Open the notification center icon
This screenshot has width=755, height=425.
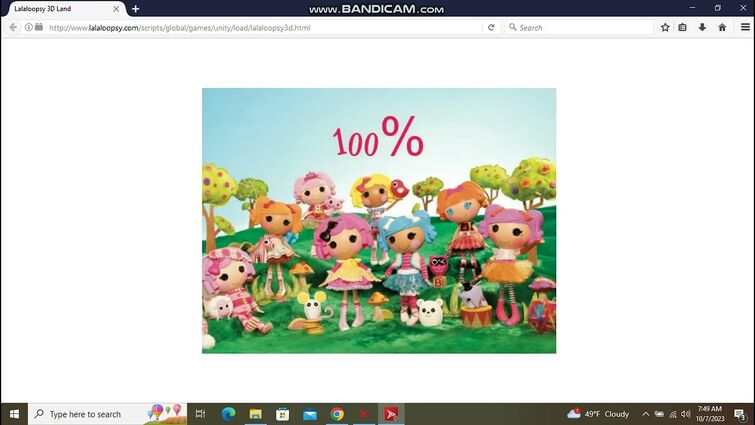[740, 414]
